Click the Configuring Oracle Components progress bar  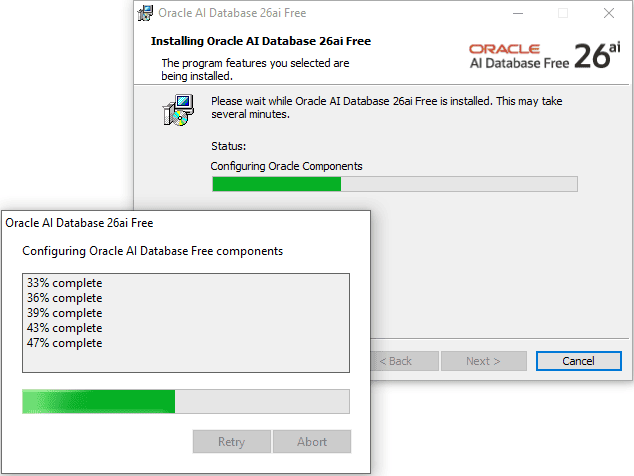(394, 184)
